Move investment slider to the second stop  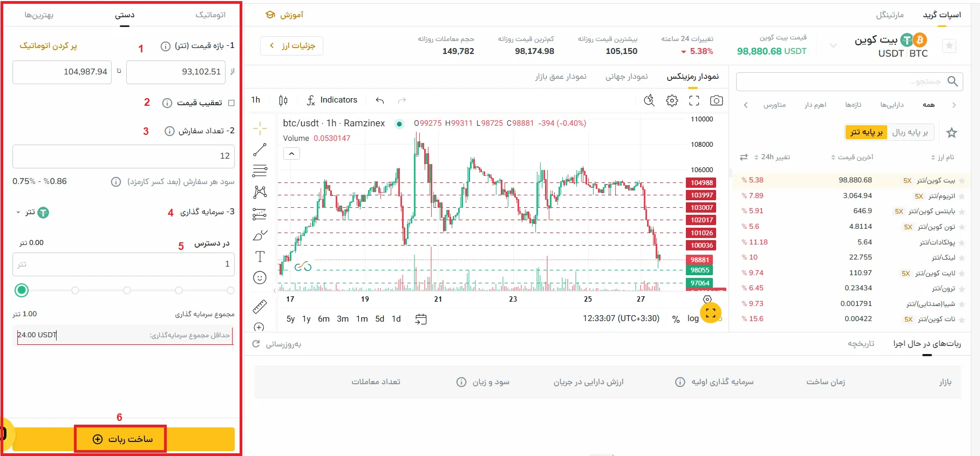click(74, 290)
